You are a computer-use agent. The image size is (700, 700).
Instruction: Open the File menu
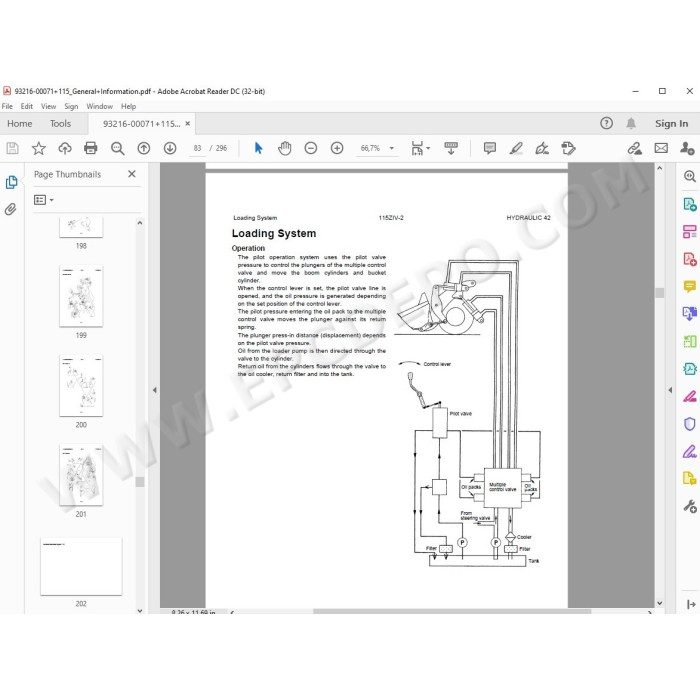pos(7,106)
